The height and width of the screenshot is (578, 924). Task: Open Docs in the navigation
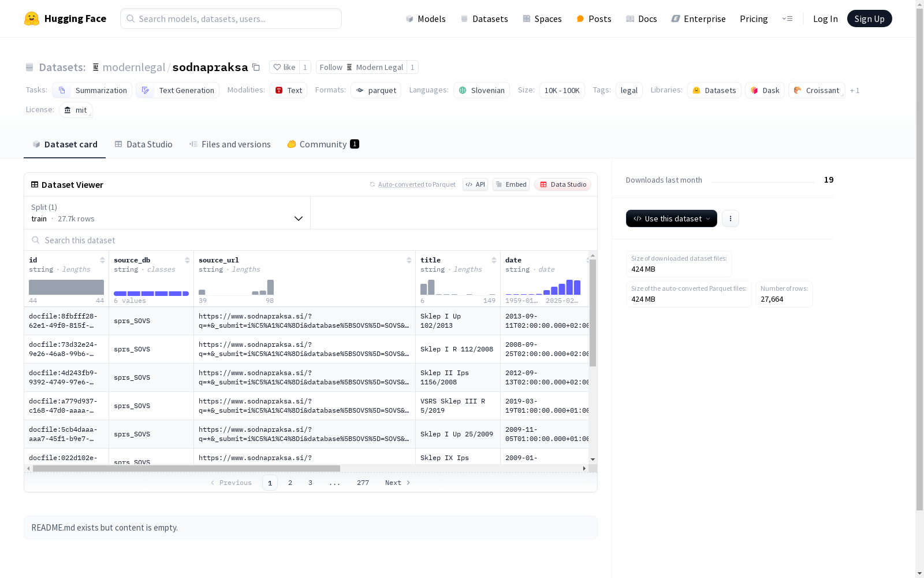tap(642, 18)
